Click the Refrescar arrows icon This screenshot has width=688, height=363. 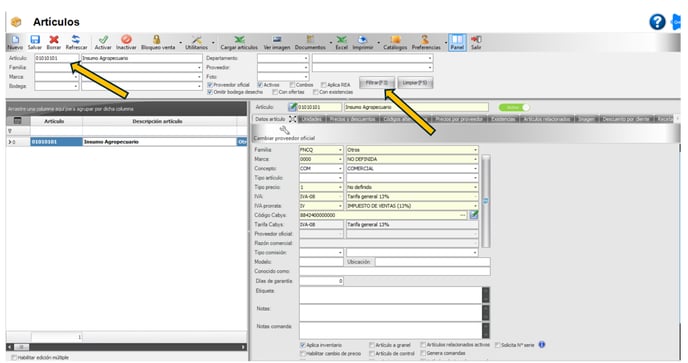click(x=76, y=40)
